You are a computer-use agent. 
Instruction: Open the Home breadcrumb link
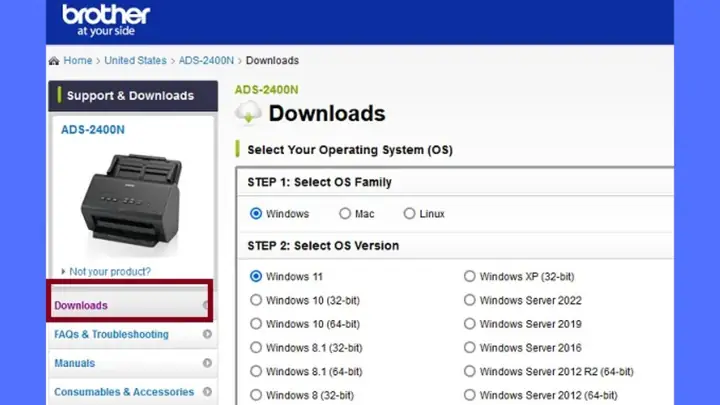(78, 61)
